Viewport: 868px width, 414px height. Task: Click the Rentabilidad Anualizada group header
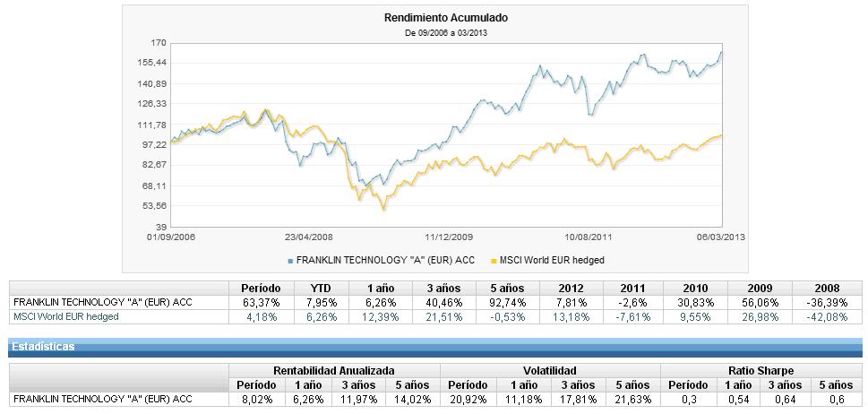click(x=334, y=370)
